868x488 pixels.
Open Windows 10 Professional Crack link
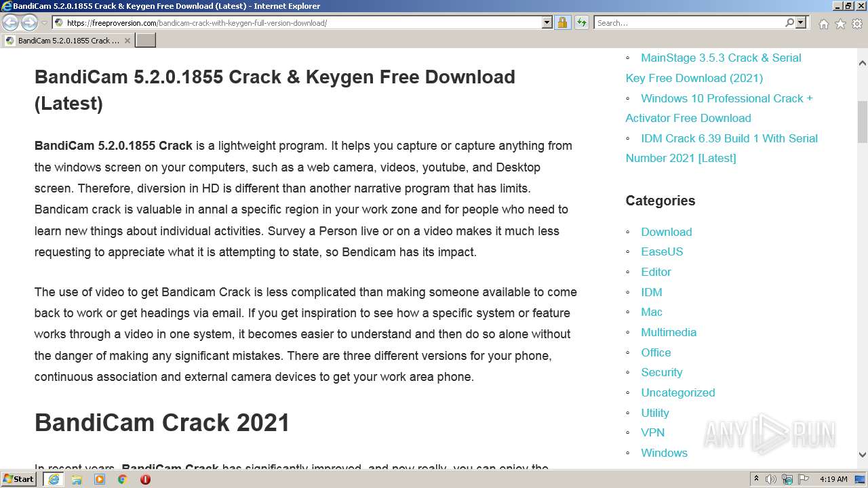pos(719,108)
